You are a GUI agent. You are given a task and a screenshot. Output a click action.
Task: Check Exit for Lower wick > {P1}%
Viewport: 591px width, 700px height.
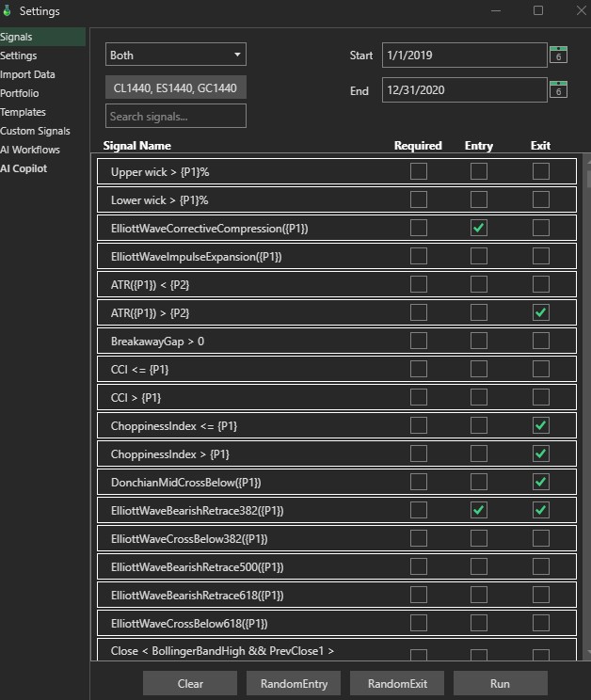click(541, 199)
